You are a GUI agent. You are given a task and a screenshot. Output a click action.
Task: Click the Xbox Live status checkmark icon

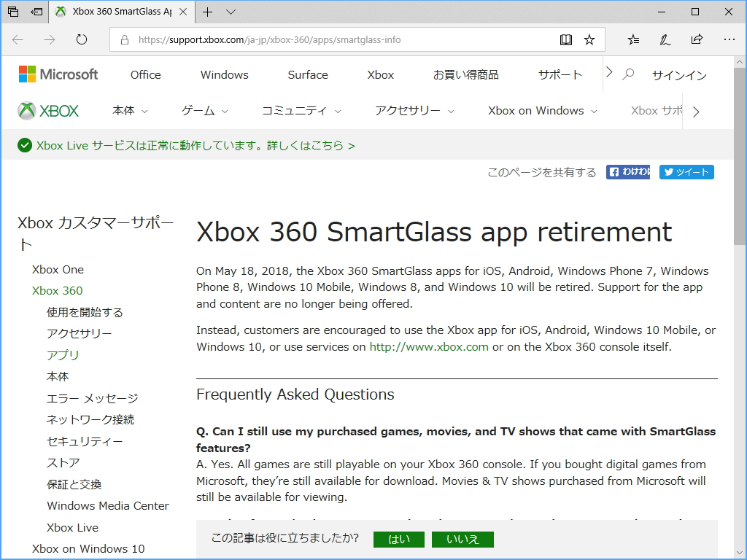pos(25,145)
